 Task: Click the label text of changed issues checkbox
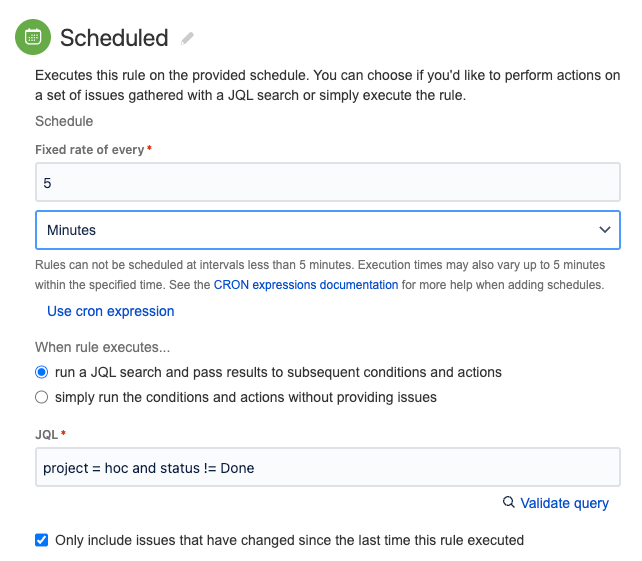point(289,541)
